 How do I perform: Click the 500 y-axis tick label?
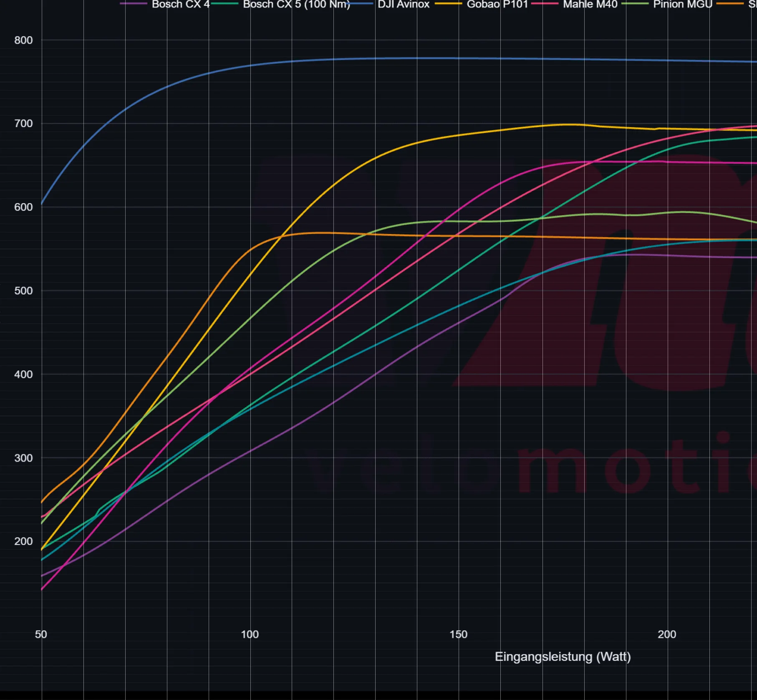[23, 291]
